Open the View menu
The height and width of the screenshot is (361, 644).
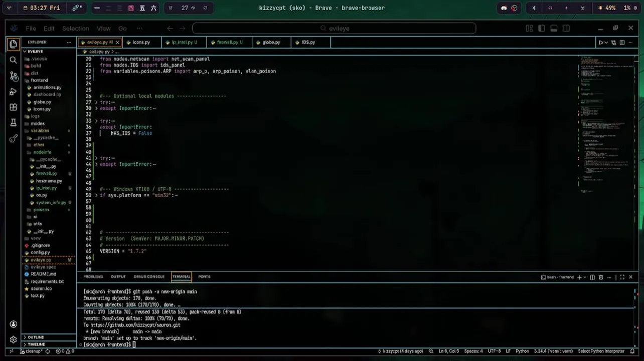(x=103, y=29)
